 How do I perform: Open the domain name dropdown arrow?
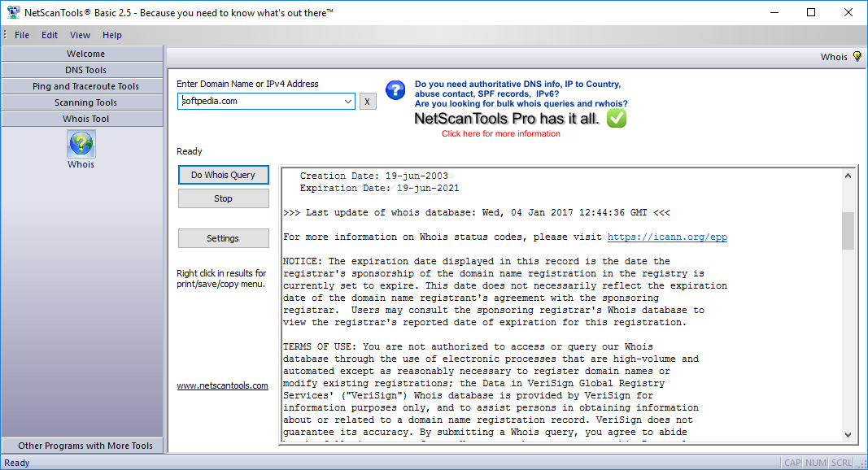click(x=347, y=102)
